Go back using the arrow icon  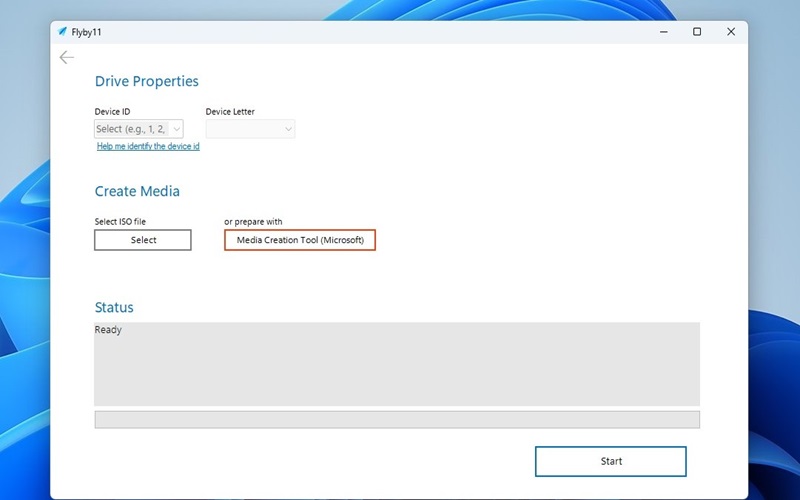(66, 57)
